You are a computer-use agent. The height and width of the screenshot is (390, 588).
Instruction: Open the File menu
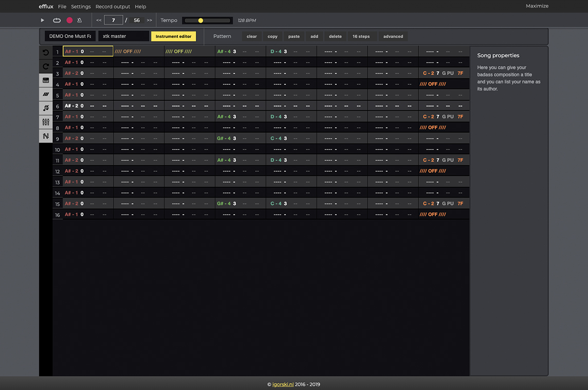click(x=62, y=6)
